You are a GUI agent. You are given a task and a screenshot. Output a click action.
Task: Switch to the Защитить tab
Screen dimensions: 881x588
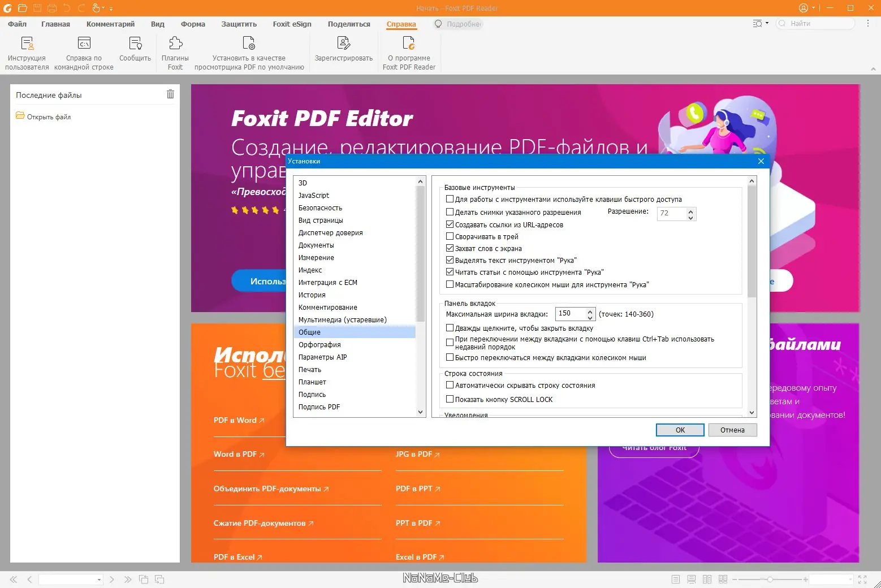pos(239,24)
